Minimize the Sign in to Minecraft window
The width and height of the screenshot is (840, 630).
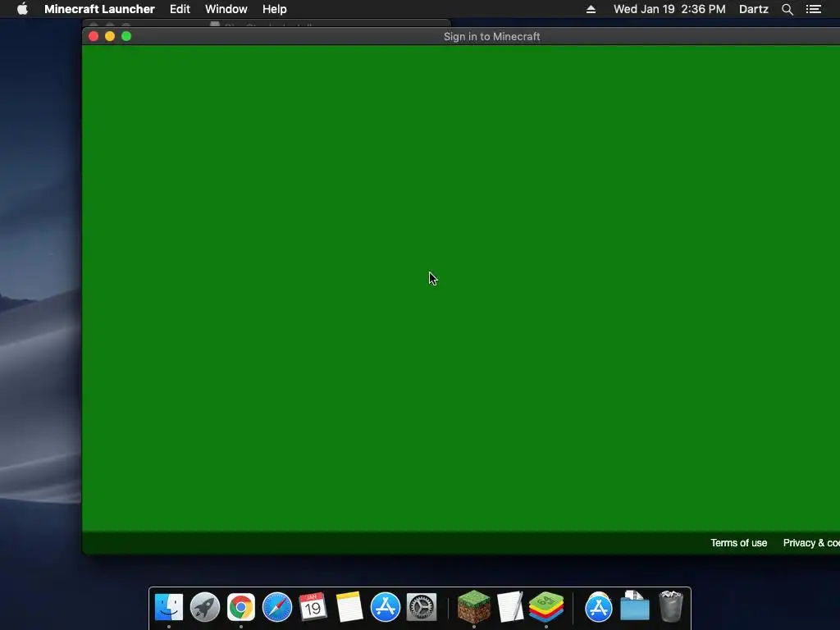click(x=110, y=36)
